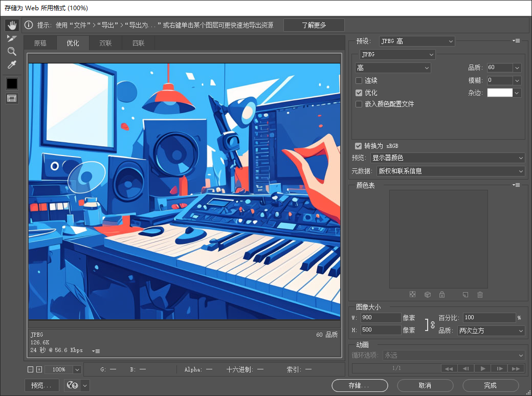Open the 两次立方 quality dropdown
This screenshot has width=532, height=396.
pyautogui.click(x=490, y=331)
